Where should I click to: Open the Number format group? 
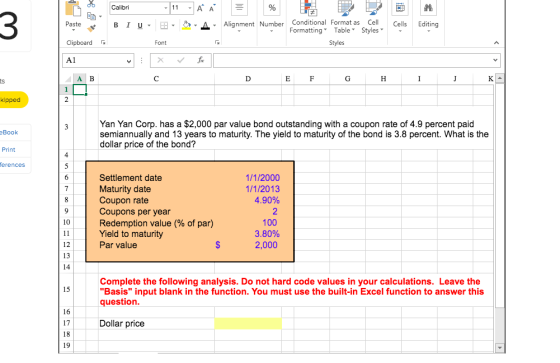point(271,16)
